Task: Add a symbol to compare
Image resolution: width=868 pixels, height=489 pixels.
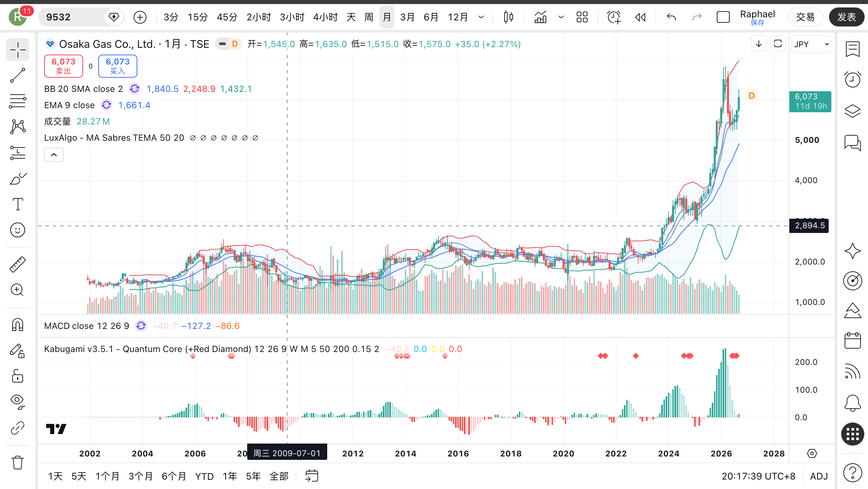Action: (x=140, y=17)
